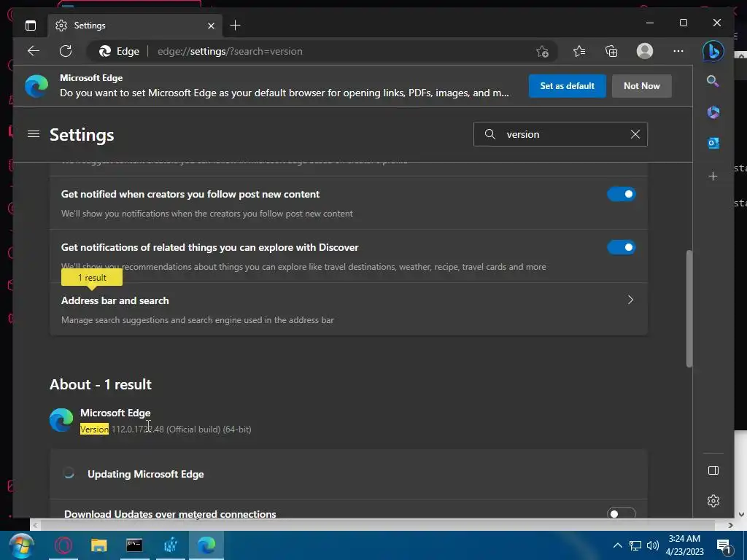
Task: Toggle notifications when creators post new content
Action: pyautogui.click(x=622, y=194)
